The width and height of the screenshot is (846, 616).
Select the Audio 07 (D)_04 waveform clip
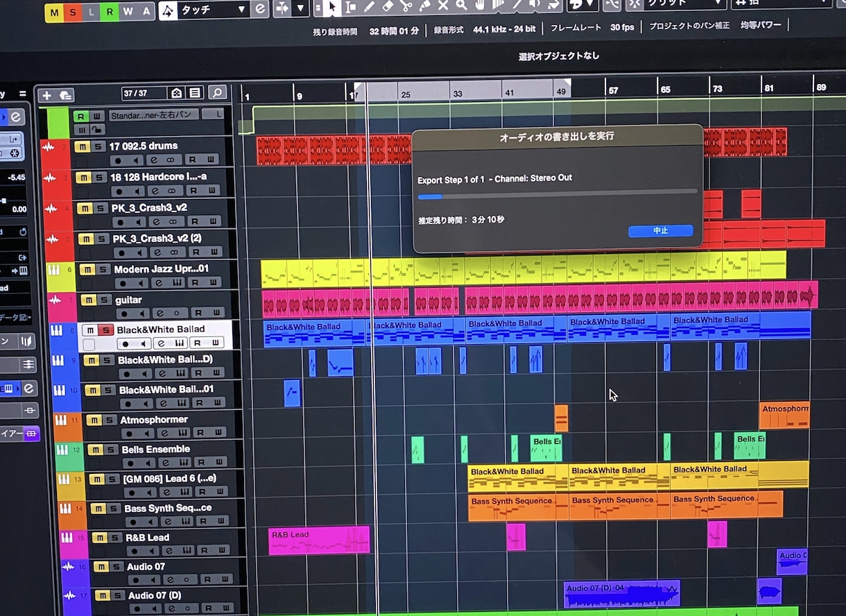621,594
